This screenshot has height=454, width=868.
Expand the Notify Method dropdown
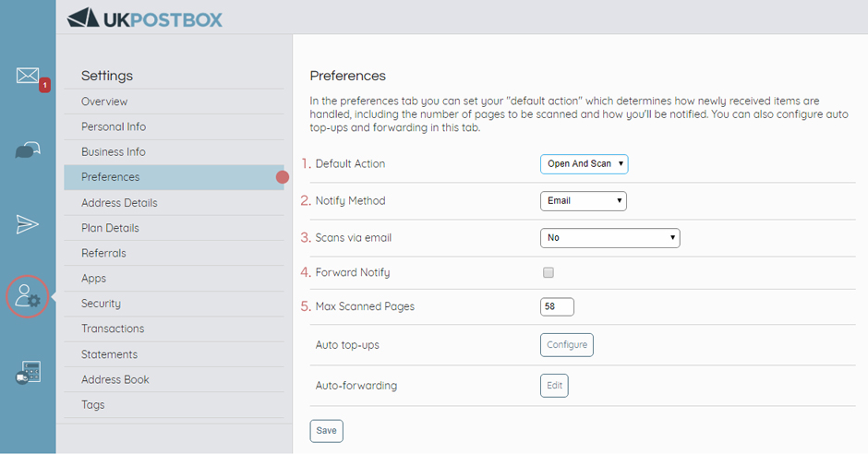pos(583,201)
